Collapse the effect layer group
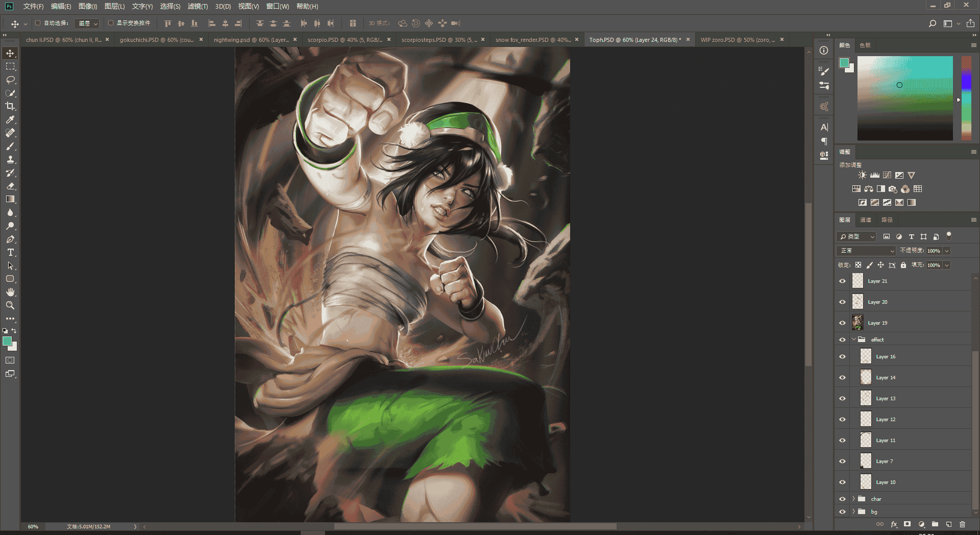The image size is (980, 535). [x=853, y=339]
